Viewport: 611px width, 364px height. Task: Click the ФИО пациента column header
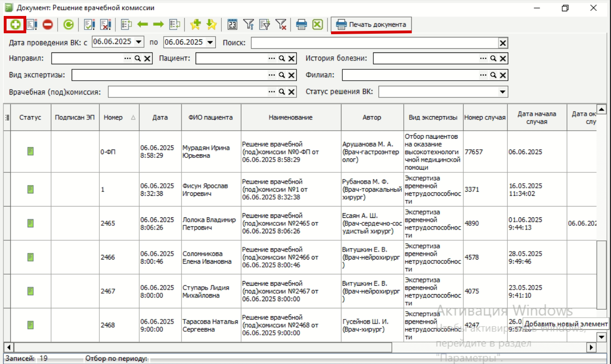pos(211,118)
